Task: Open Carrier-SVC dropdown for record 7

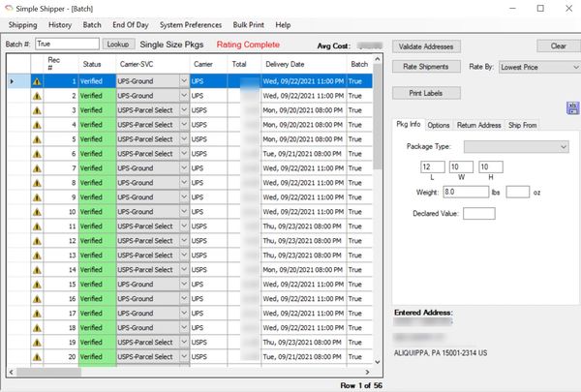Action: [x=183, y=168]
